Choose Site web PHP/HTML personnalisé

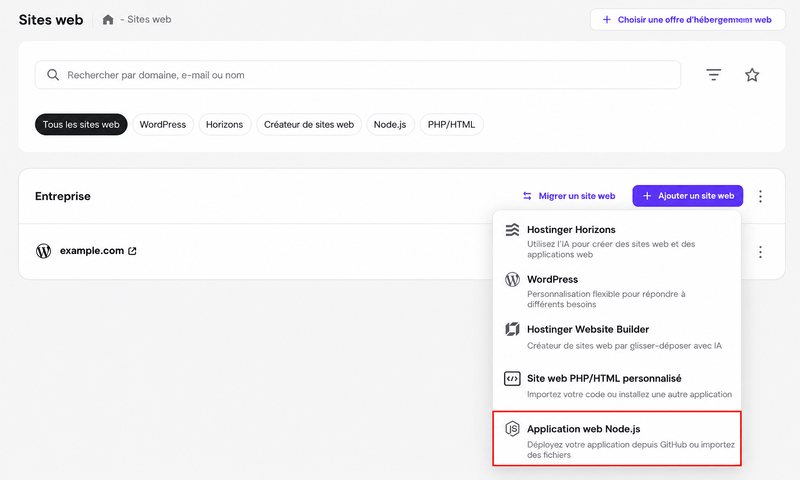click(x=617, y=386)
